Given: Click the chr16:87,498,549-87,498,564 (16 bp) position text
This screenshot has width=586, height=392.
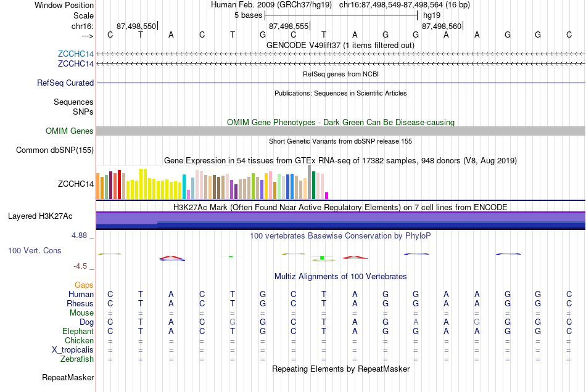Looking at the screenshot, I should pyautogui.click(x=405, y=5).
